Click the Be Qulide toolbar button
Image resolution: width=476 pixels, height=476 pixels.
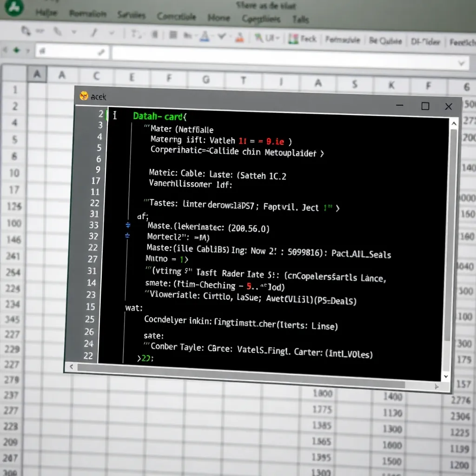coord(385,41)
